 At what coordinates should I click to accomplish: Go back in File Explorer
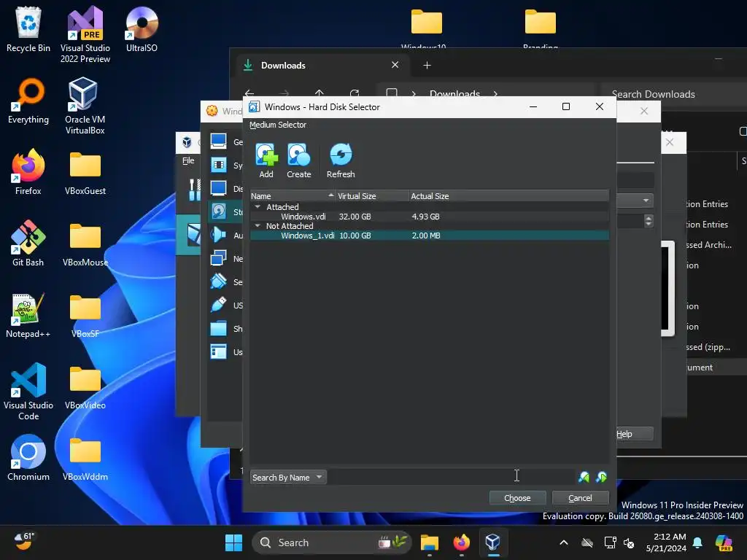click(249, 93)
